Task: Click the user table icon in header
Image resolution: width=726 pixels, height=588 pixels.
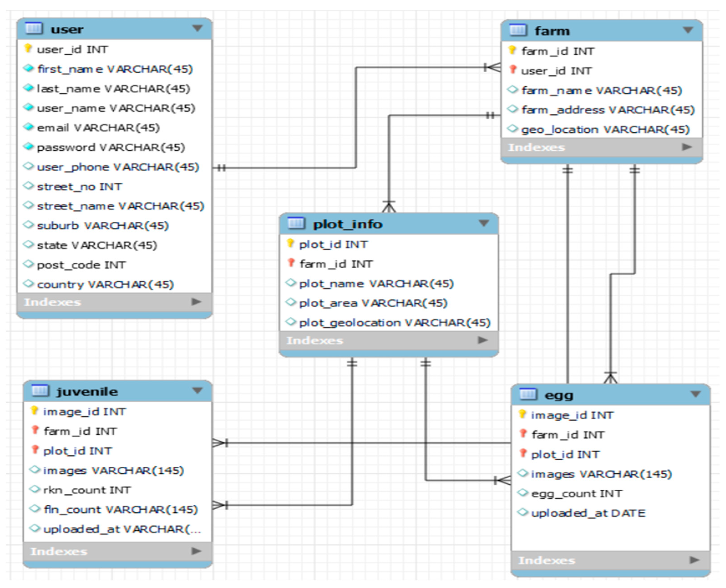Action: (33, 28)
